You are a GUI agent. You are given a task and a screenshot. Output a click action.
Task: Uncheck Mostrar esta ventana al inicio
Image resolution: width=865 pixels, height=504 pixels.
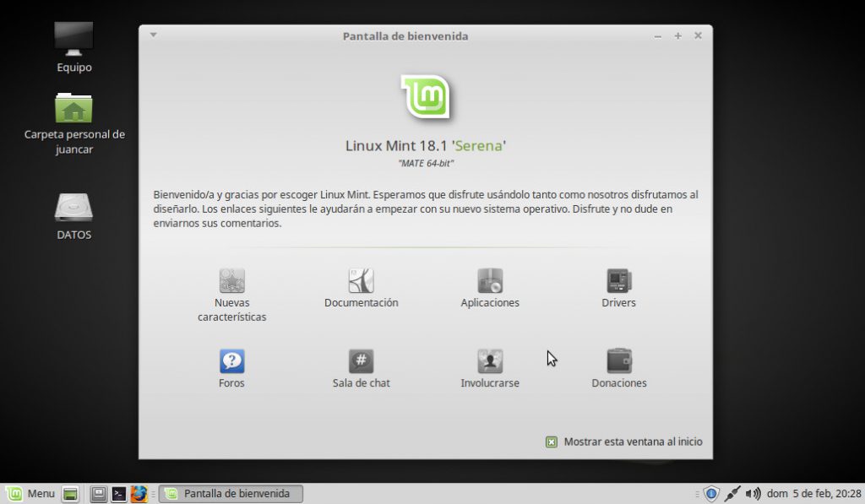552,442
